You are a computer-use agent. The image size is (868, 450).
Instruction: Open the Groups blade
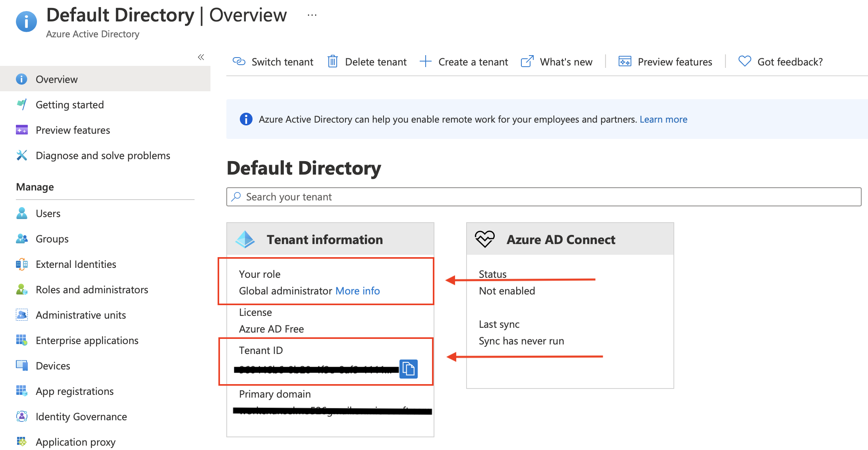tap(52, 239)
